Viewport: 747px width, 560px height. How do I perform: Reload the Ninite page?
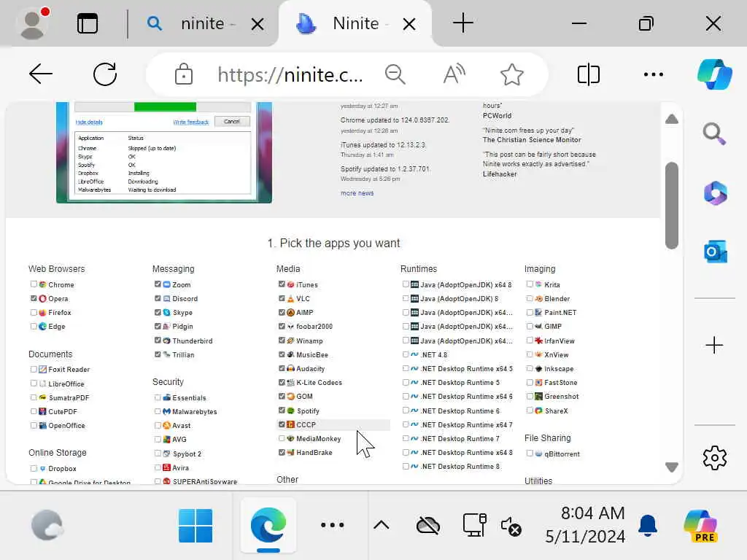coord(105,74)
